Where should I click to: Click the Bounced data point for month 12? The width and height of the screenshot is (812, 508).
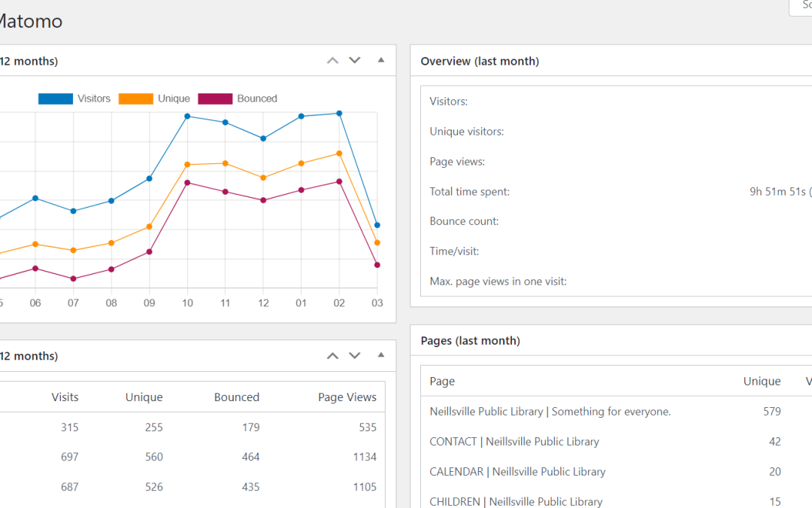(263, 200)
